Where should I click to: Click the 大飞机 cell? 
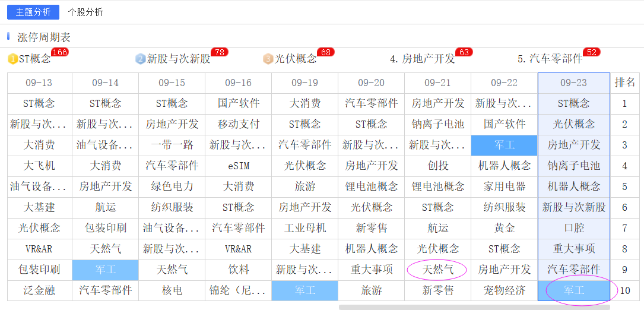[39, 166]
